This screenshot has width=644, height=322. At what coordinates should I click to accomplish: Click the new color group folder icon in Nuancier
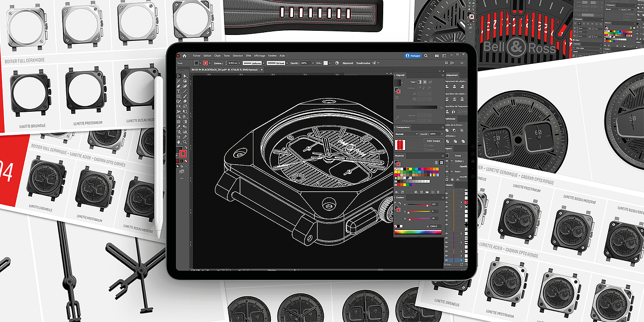tap(427, 192)
